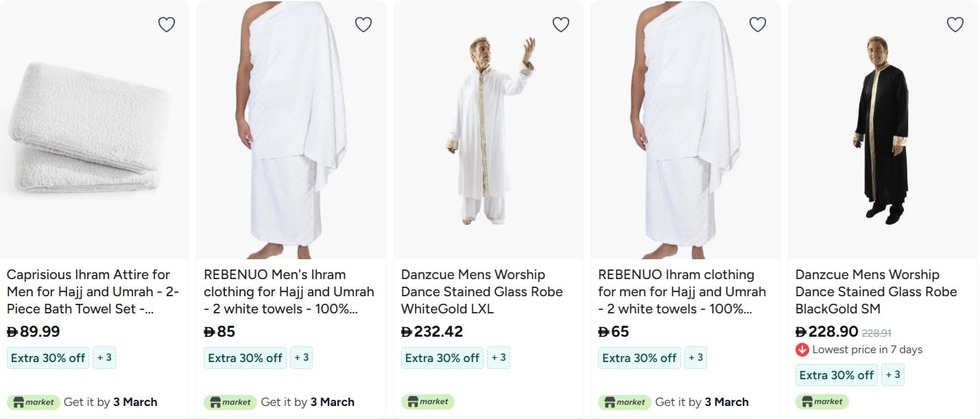Click market badge on REBENUO ₫85 listing
Screen dimensions: 980x419
point(230,402)
